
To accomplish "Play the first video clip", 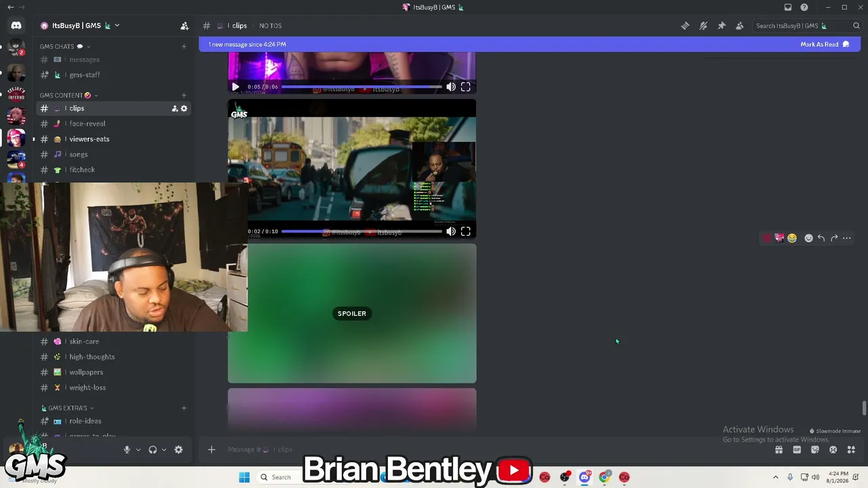I will [x=235, y=87].
